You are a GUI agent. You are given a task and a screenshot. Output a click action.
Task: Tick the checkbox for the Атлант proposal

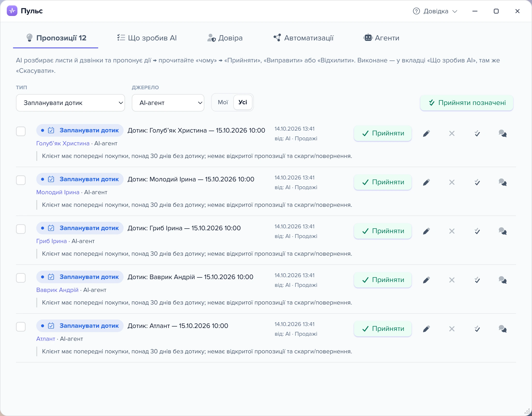pos(21,327)
